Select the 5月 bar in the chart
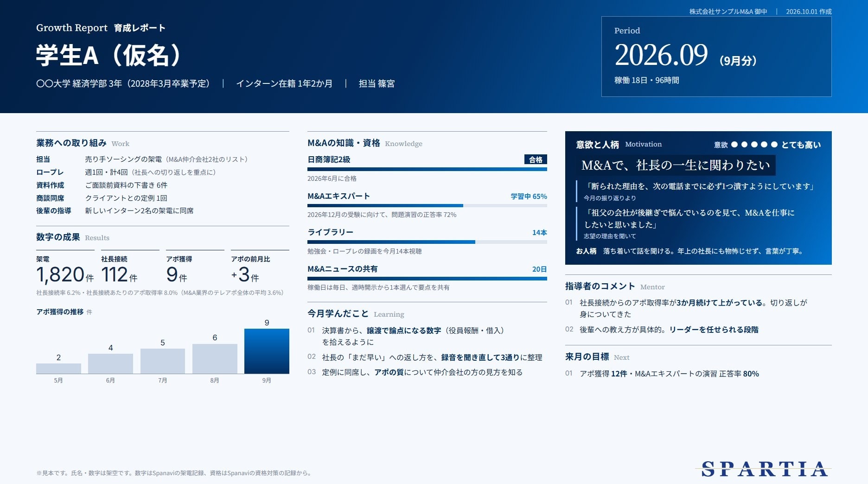This screenshot has width=868, height=484. pyautogui.click(x=58, y=369)
